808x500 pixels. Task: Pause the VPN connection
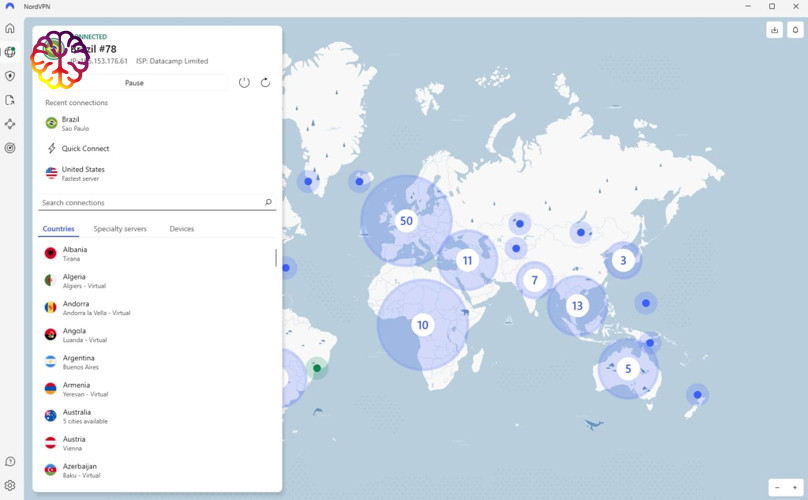(134, 83)
